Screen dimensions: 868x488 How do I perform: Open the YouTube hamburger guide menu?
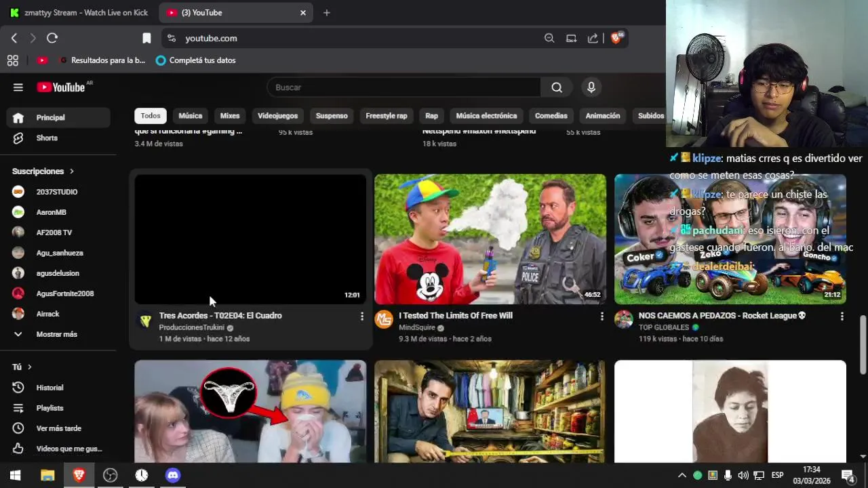[x=18, y=87]
